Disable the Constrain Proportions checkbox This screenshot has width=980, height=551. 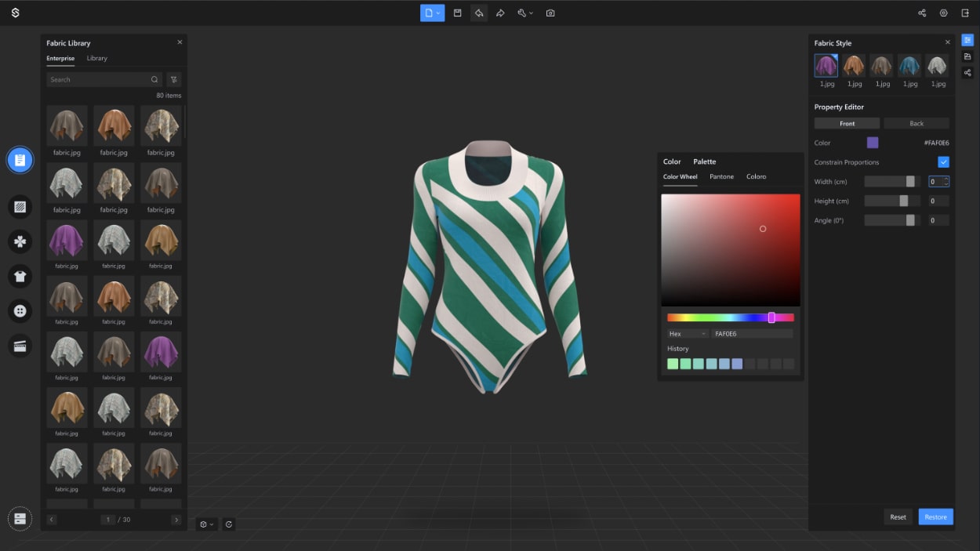coord(943,162)
